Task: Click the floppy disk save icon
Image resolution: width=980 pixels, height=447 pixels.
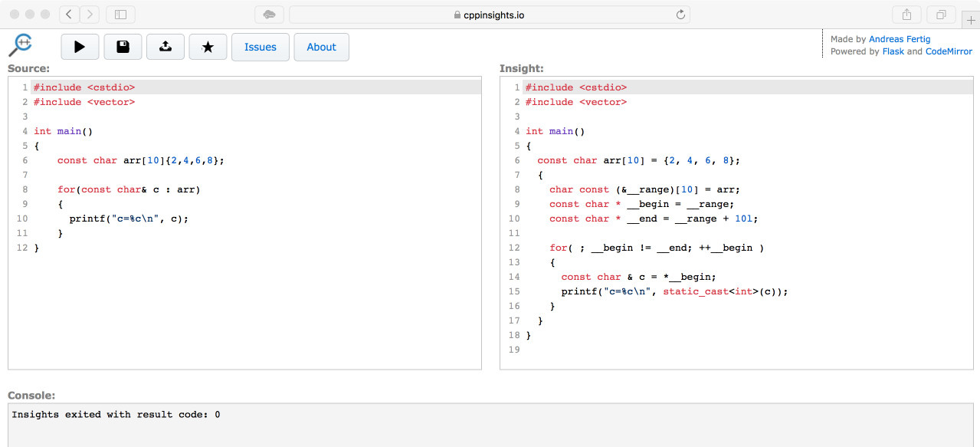Action: (123, 47)
